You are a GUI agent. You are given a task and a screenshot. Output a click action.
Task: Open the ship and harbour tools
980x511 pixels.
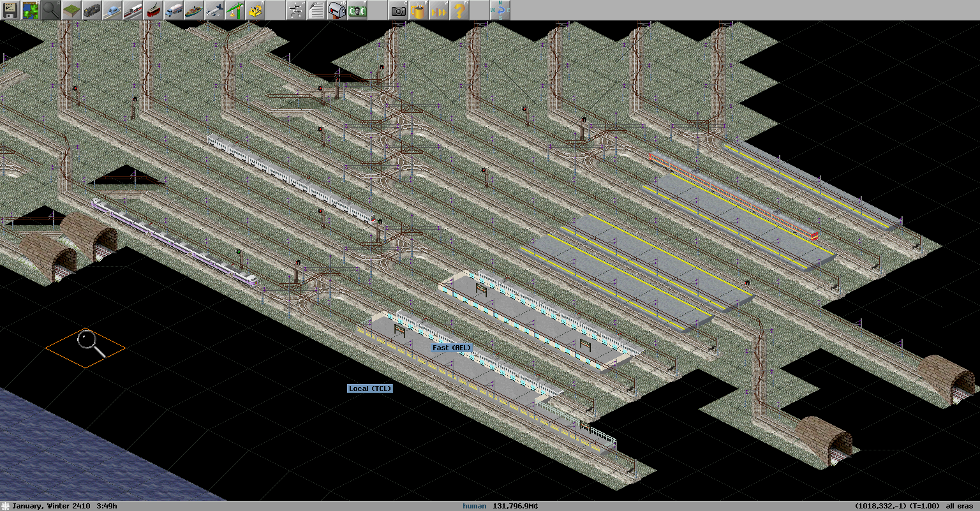click(x=194, y=10)
